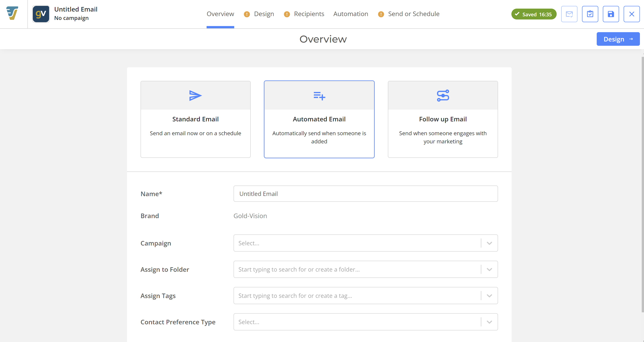This screenshot has width=644, height=342.
Task: Click 'Send when someone engages' description
Action: [443, 137]
